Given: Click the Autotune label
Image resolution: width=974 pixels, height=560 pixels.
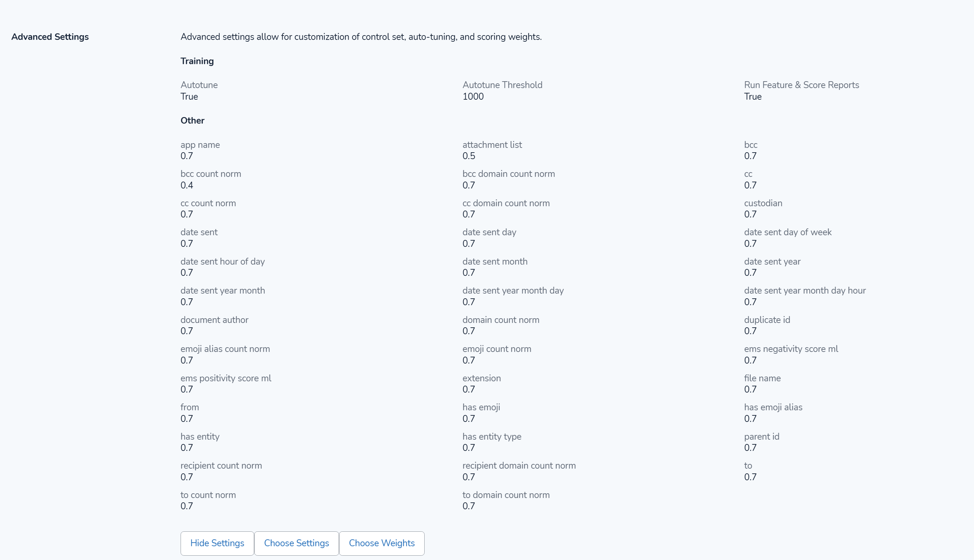Looking at the screenshot, I should pos(199,85).
